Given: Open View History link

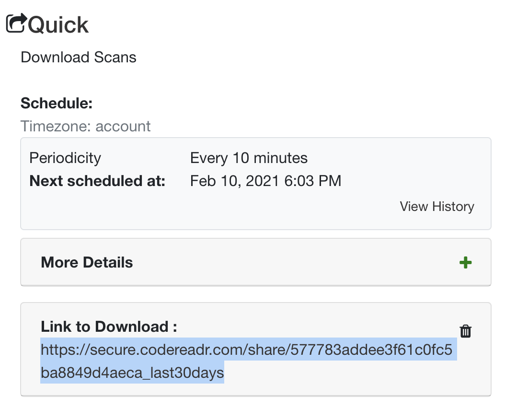Looking at the screenshot, I should [436, 206].
